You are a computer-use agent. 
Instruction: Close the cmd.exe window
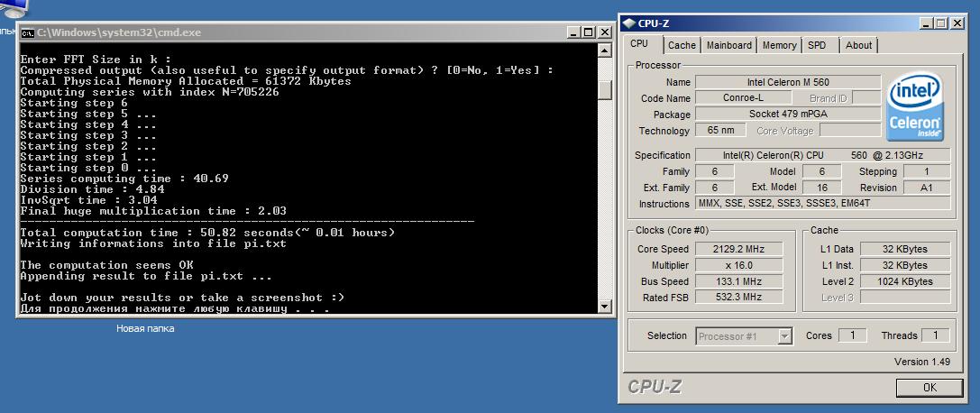pos(604,32)
